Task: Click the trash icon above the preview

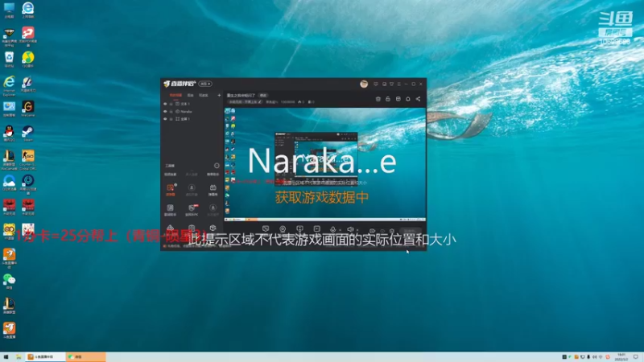Action: pyautogui.click(x=378, y=99)
